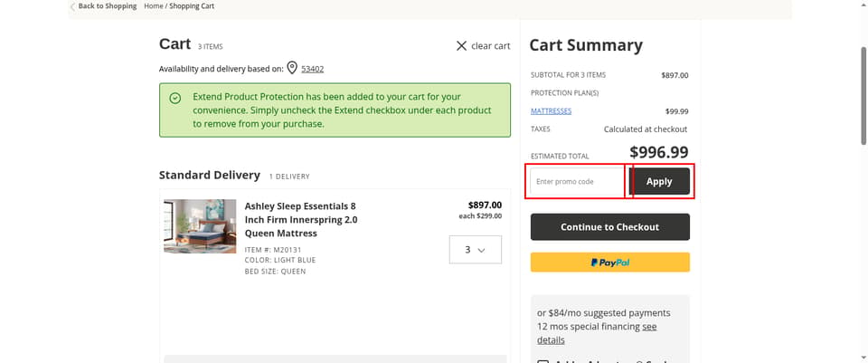
Task: Click Continue to Checkout
Action: (610, 226)
